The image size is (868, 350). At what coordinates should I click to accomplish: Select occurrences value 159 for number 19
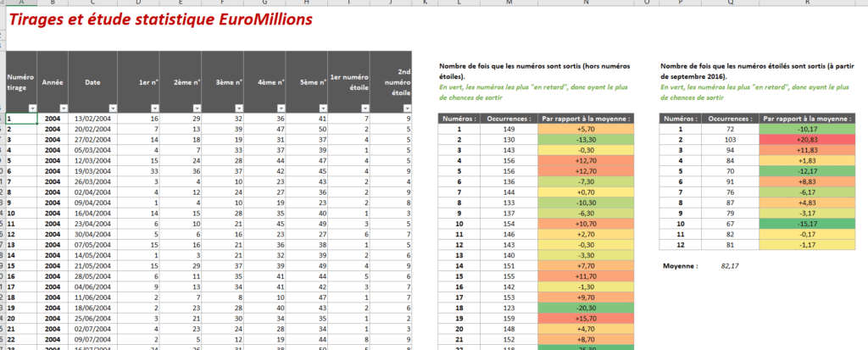509,319
